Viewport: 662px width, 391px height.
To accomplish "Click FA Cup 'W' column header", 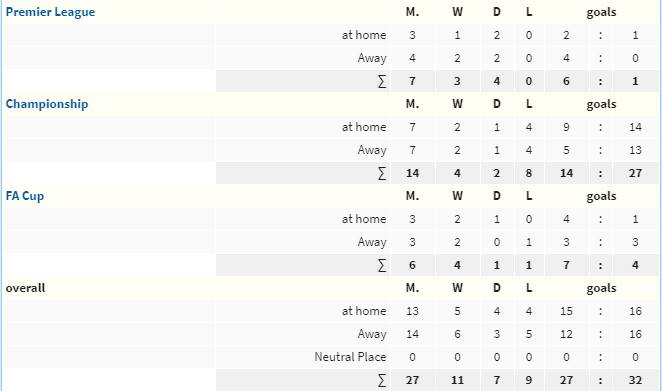I will [457, 196].
